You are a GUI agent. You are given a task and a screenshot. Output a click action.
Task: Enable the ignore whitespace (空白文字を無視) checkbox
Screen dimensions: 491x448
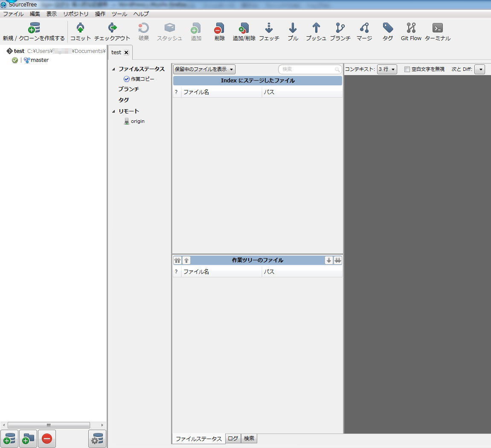click(407, 69)
